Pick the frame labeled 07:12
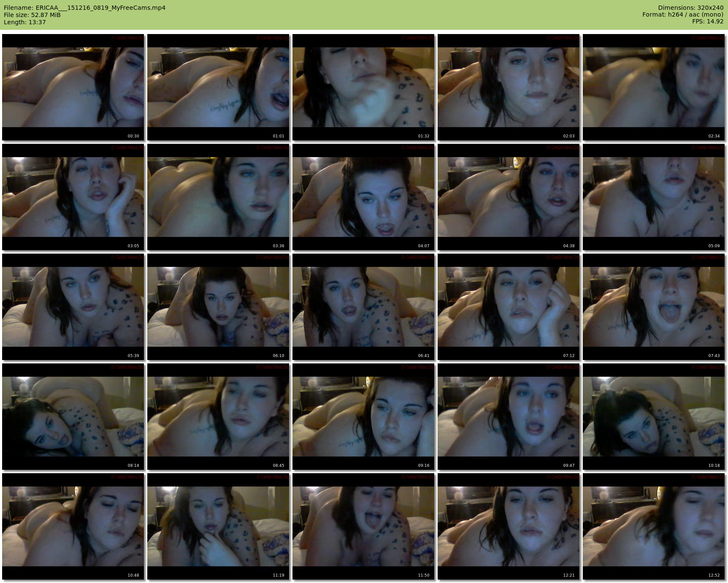This screenshot has height=583, width=728. tap(509, 307)
